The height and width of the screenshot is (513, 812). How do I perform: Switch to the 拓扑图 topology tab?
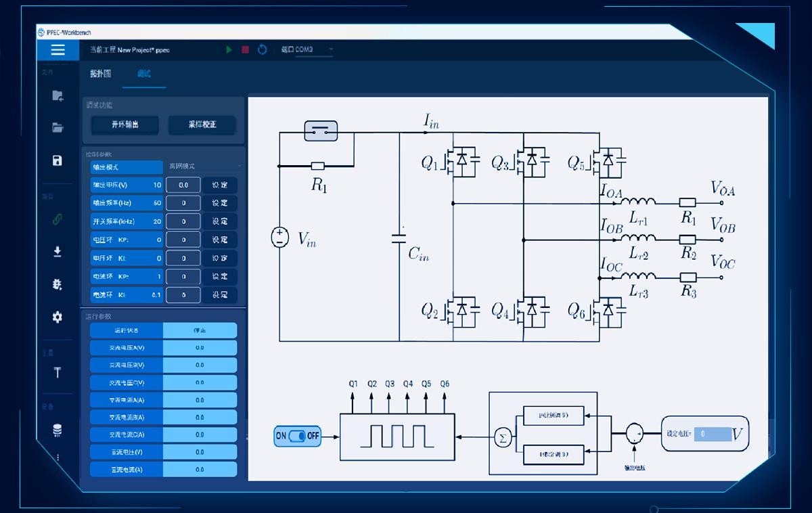[x=100, y=74]
